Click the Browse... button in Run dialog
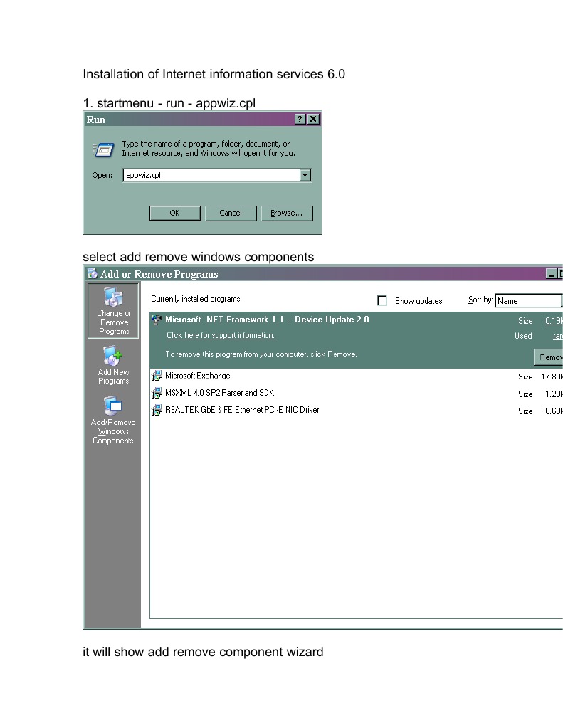Viewport: 563px width, 728px height. [x=287, y=213]
